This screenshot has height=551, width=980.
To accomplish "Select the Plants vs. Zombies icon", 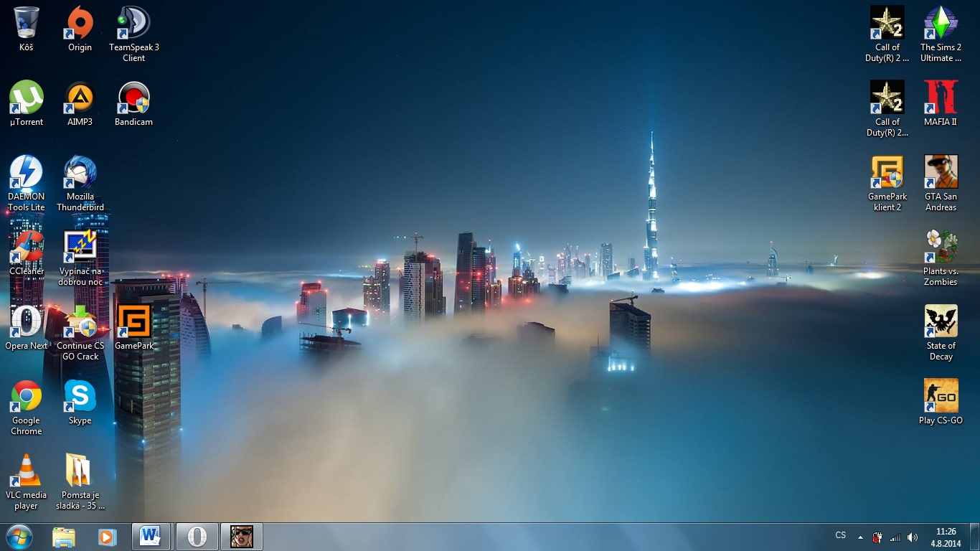I will [x=941, y=248].
